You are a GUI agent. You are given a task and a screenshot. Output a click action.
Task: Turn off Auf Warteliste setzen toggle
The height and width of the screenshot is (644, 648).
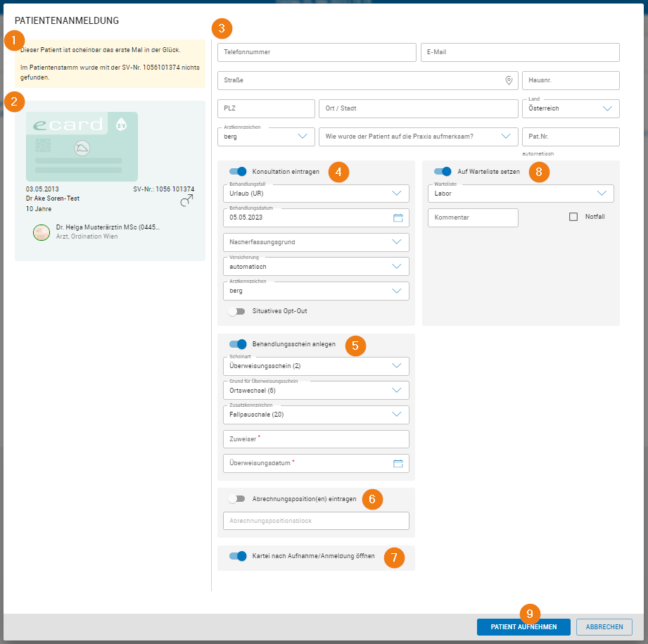point(443,171)
